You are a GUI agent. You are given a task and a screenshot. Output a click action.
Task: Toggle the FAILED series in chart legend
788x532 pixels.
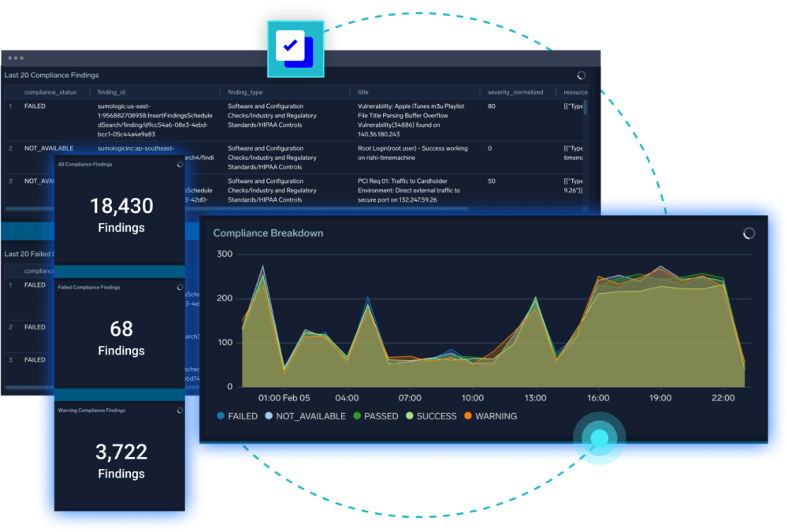237,416
